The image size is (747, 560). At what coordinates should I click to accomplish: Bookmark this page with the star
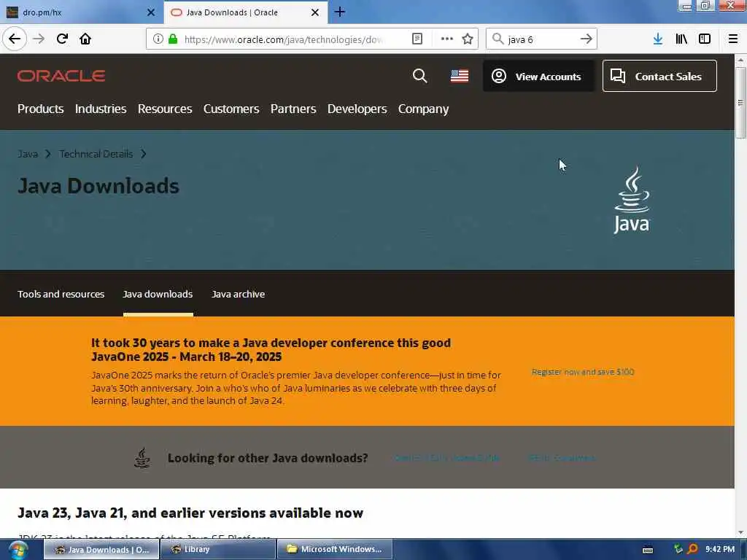tap(468, 39)
